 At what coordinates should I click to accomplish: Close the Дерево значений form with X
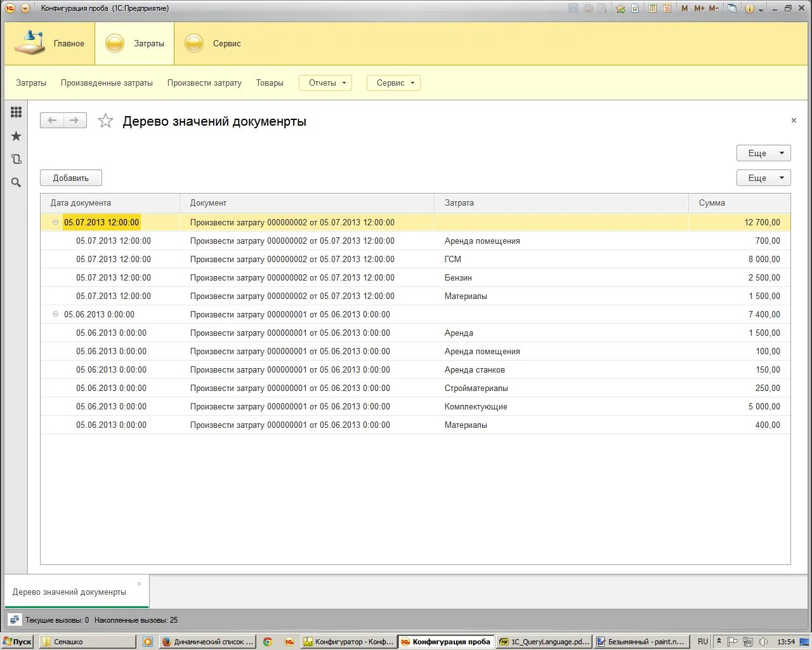[x=794, y=120]
